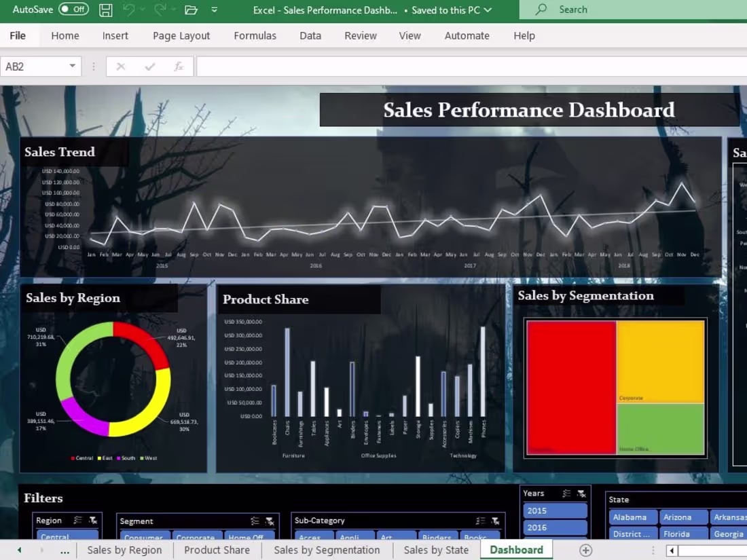The height and width of the screenshot is (560, 747).
Task: Add a new sheet with the plus button
Action: [585, 550]
